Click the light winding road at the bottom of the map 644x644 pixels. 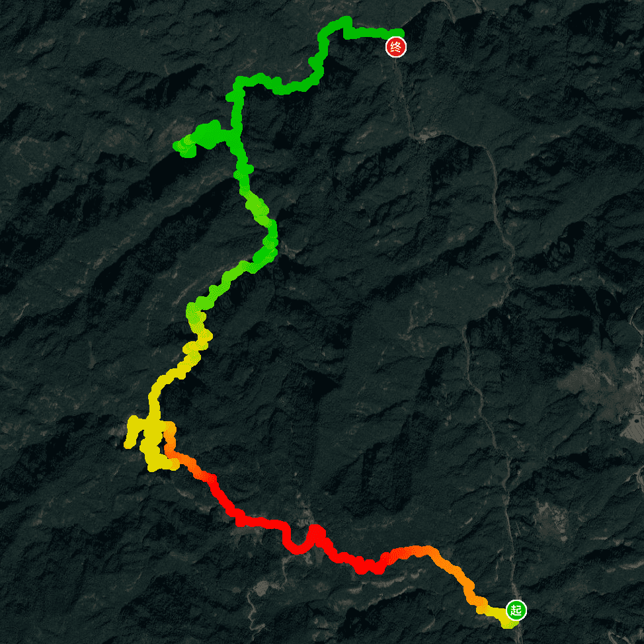click(x=251, y=612)
